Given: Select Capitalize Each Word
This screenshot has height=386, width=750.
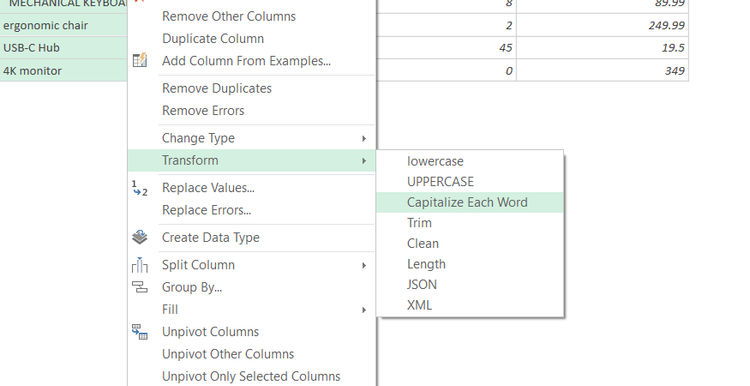Looking at the screenshot, I should coord(470,202).
